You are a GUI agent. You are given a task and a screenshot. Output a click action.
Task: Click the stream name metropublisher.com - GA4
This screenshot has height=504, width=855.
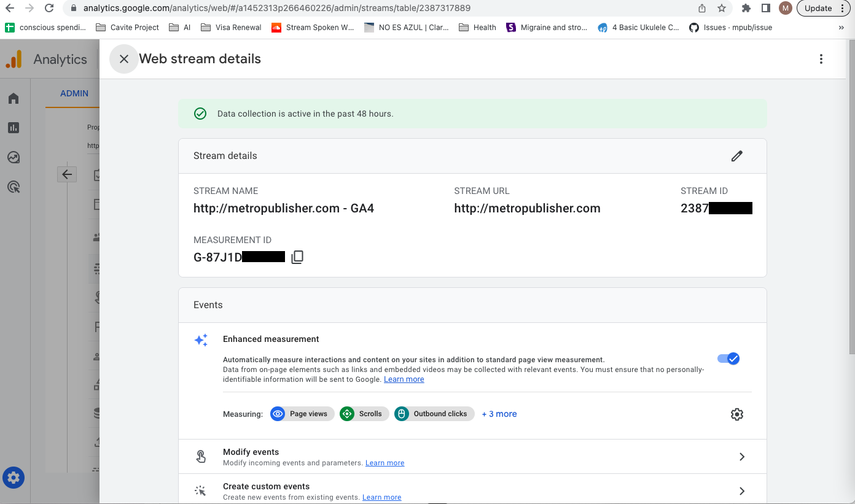(x=284, y=208)
